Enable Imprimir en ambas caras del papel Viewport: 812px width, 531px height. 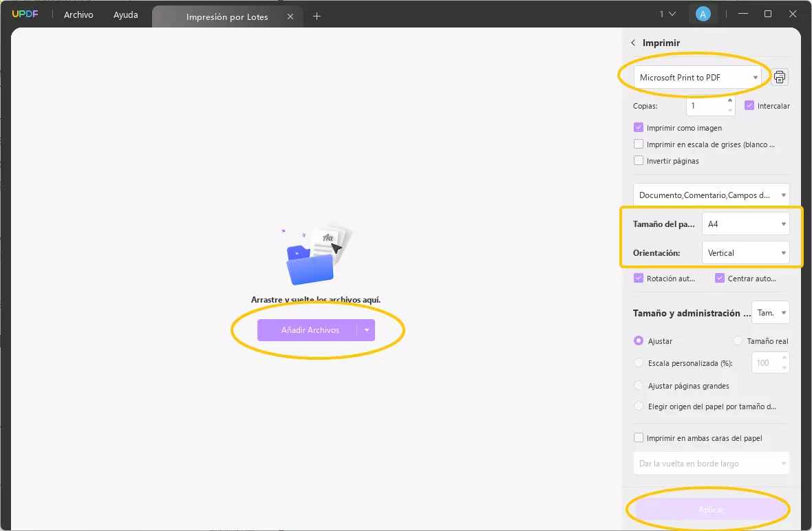coord(639,438)
